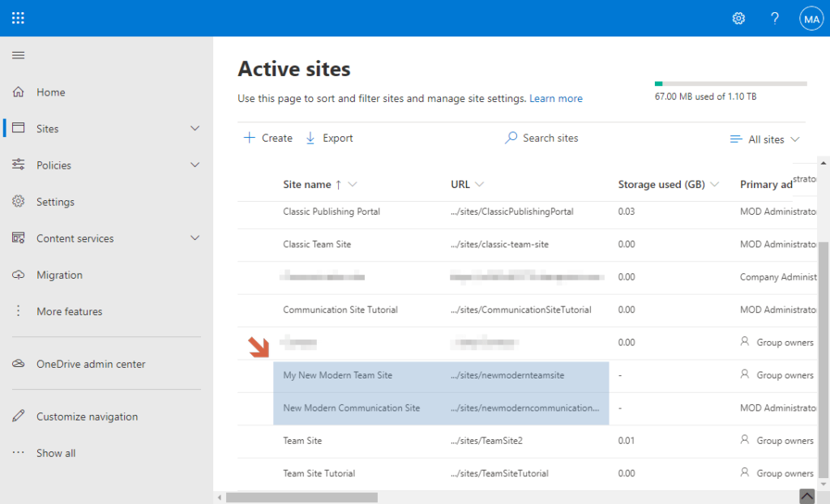The image size is (830, 504).
Task: Open More features in navigation
Action: pos(70,311)
